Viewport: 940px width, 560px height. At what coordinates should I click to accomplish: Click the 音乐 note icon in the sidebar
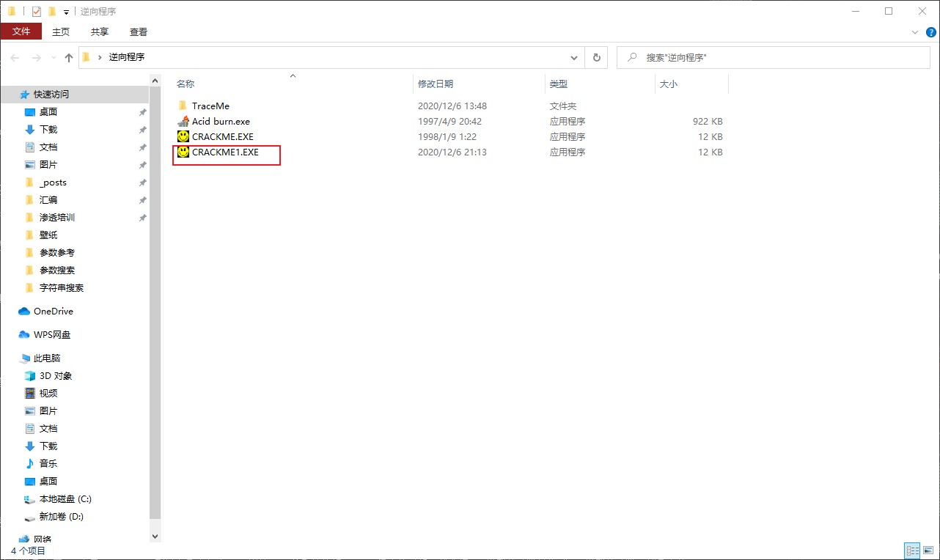point(30,463)
